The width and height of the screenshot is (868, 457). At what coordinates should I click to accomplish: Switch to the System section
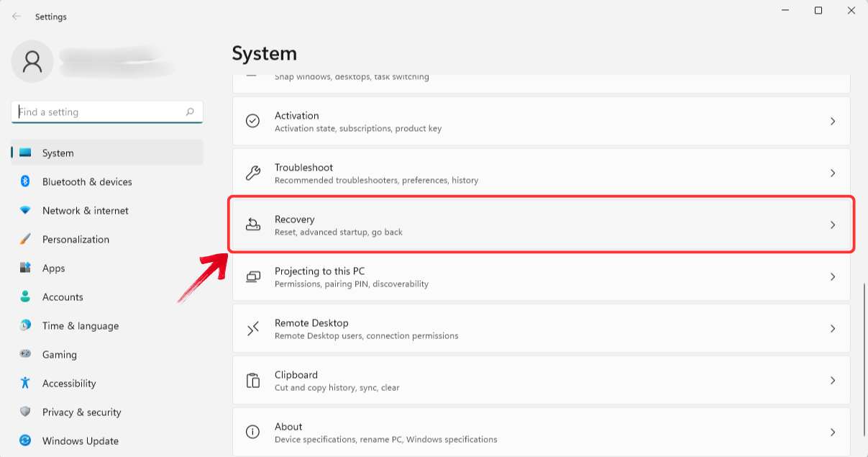[58, 153]
